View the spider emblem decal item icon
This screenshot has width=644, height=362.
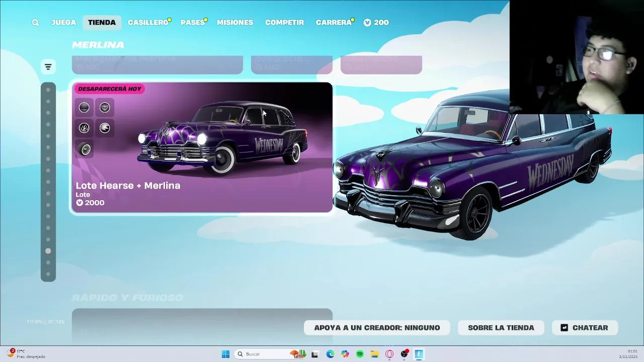click(105, 107)
